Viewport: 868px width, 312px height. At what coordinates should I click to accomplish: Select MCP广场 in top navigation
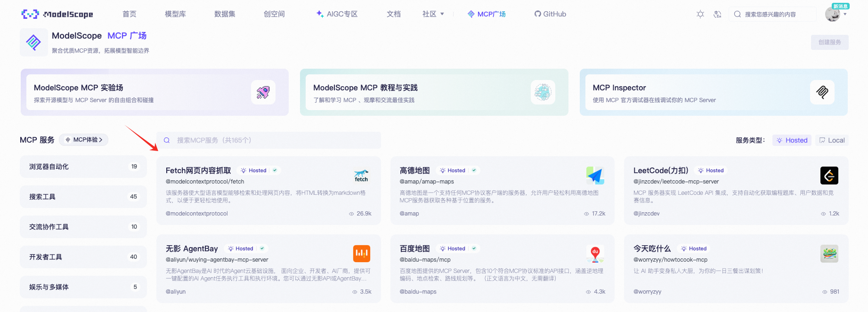point(487,14)
